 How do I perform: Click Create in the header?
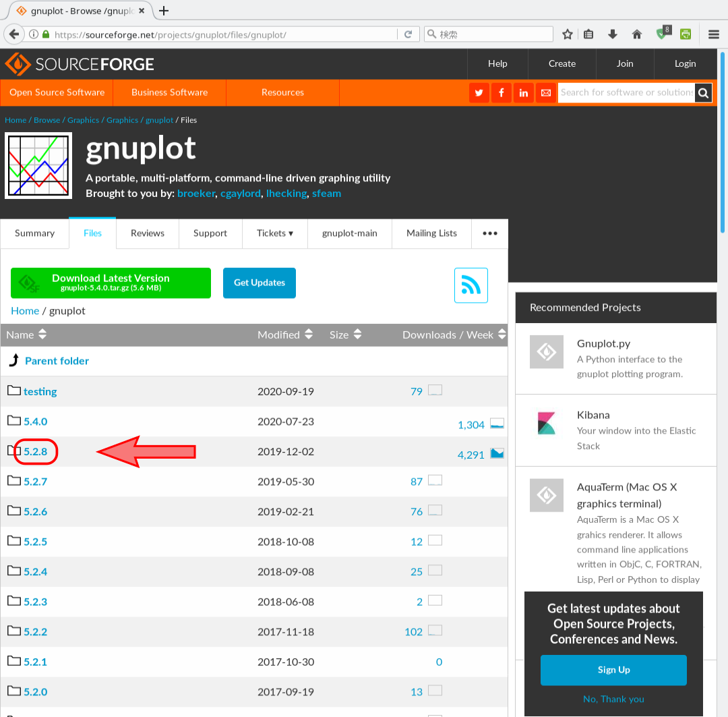pos(562,63)
